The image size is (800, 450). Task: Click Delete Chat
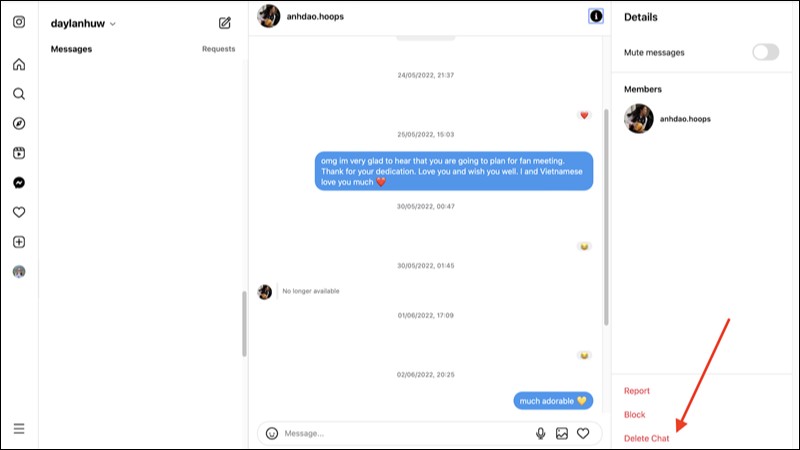click(646, 438)
